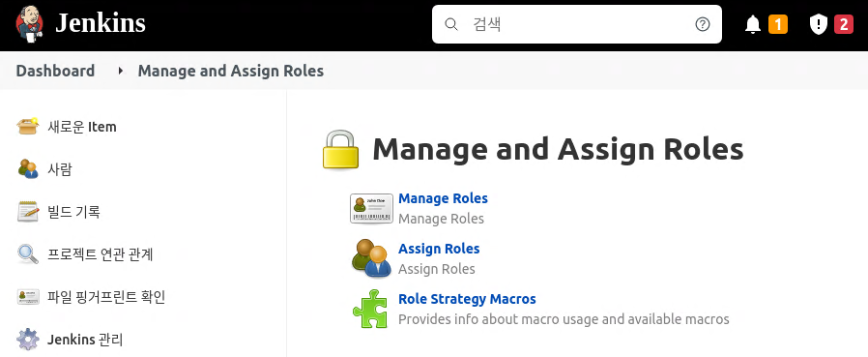The height and width of the screenshot is (357, 868).
Task: Click the 빌드 기록 notepad icon
Action: click(x=28, y=212)
